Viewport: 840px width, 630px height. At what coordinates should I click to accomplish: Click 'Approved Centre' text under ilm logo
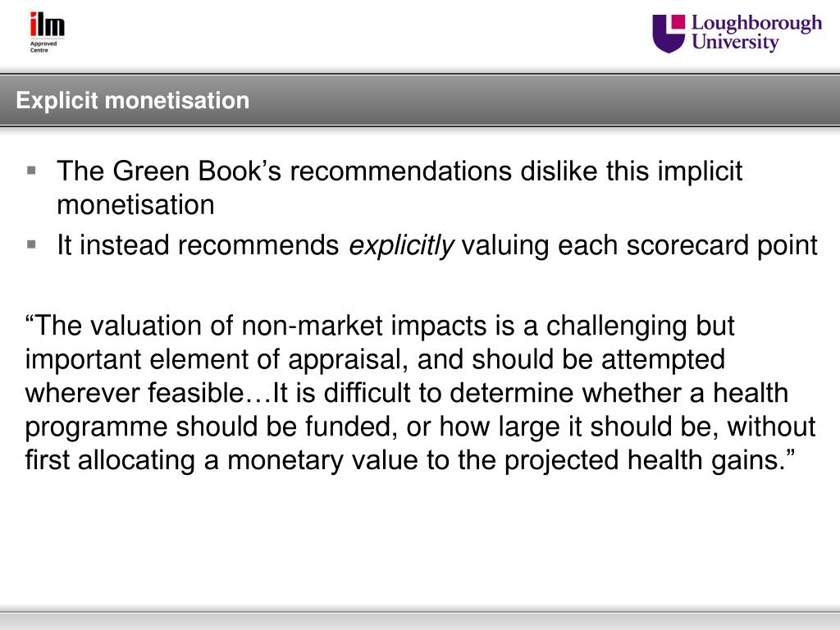click(43, 47)
